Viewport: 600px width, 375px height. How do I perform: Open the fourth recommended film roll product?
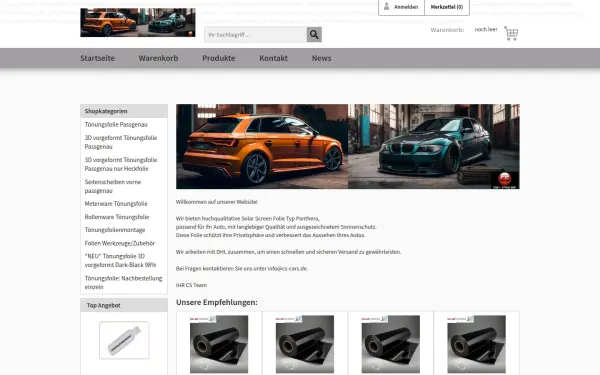[x=476, y=344]
